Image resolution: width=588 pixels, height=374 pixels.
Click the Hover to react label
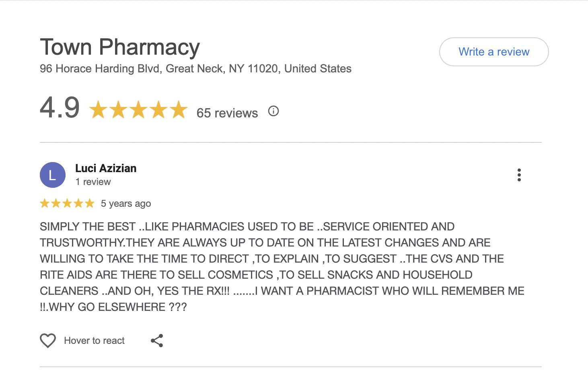[x=94, y=341]
